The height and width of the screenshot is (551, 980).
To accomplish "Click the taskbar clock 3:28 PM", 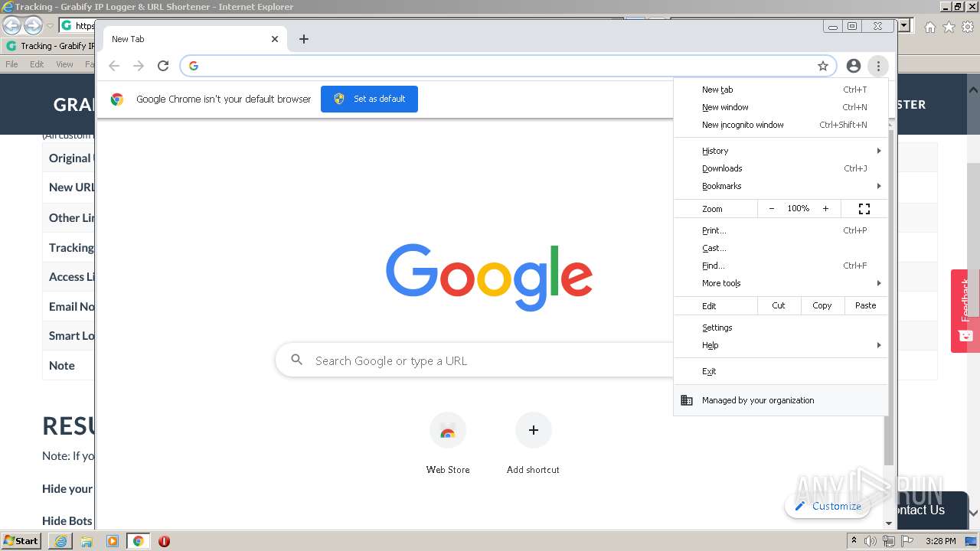I will (940, 541).
